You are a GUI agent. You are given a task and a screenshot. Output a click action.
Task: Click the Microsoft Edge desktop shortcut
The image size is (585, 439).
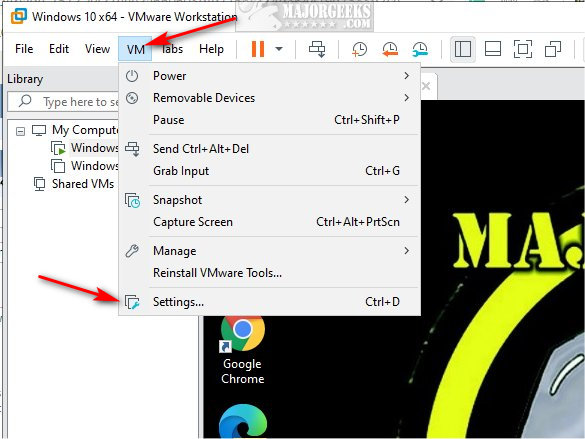pos(243,421)
